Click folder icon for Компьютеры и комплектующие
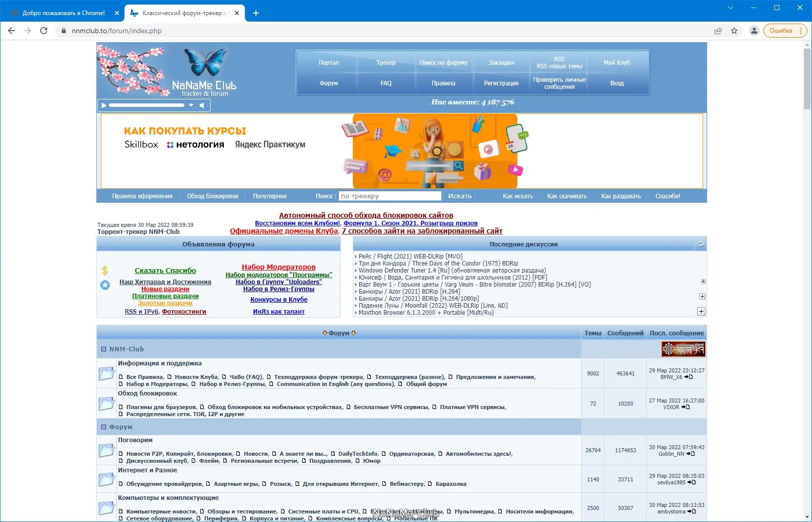 [106, 508]
